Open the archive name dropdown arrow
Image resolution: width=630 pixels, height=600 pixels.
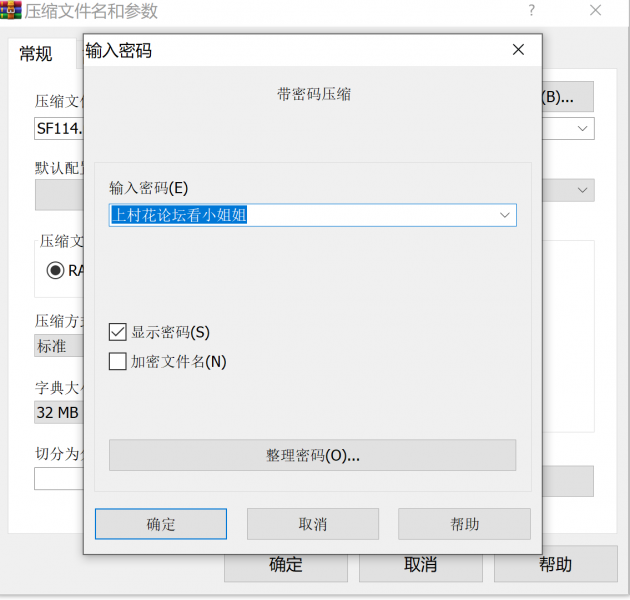tap(582, 129)
